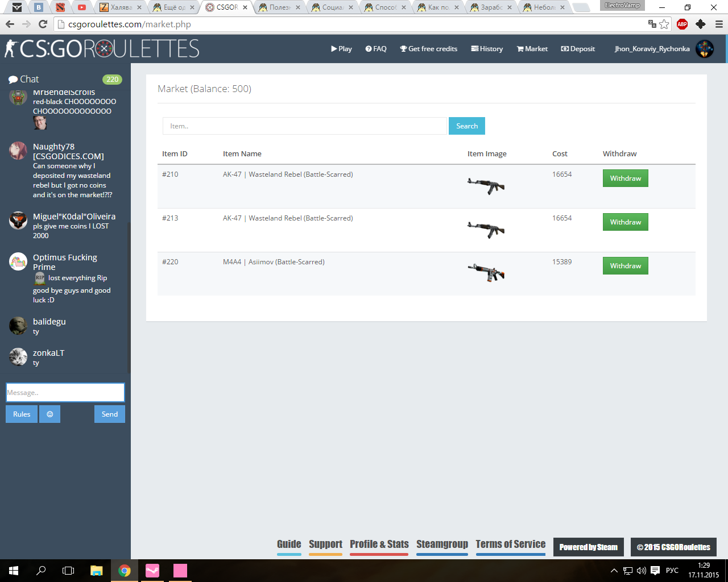This screenshot has width=728, height=582.
Task: Open Windows taskbar search
Action: click(41, 571)
